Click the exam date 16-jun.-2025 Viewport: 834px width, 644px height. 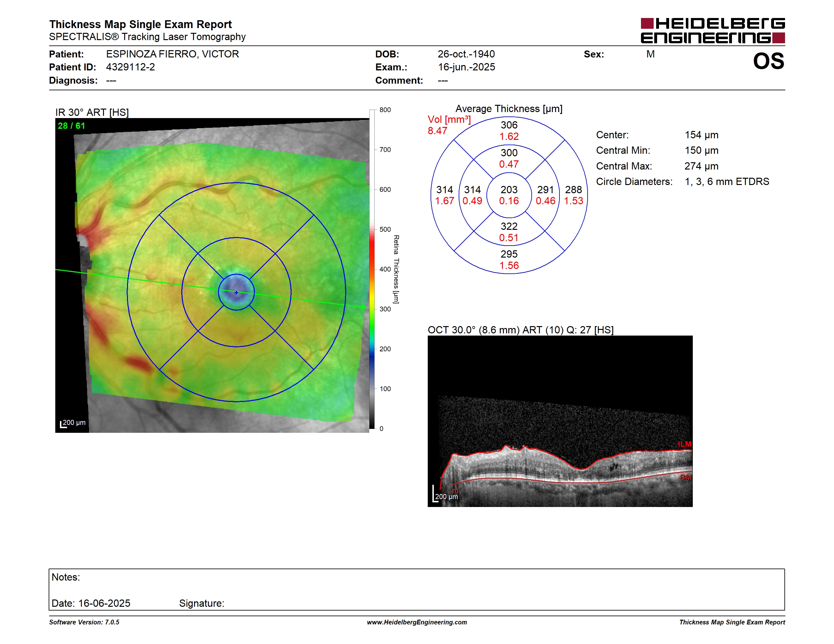click(466, 67)
